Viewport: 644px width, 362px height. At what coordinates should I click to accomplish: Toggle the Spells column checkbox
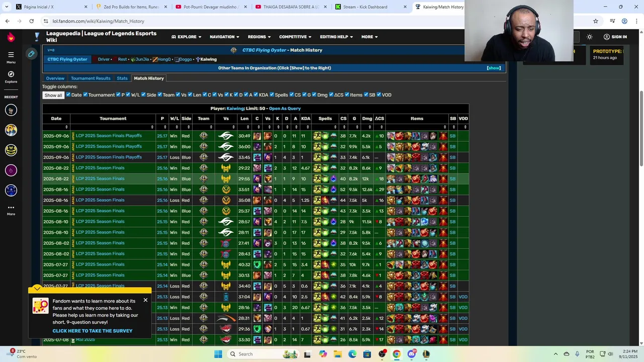(272, 95)
